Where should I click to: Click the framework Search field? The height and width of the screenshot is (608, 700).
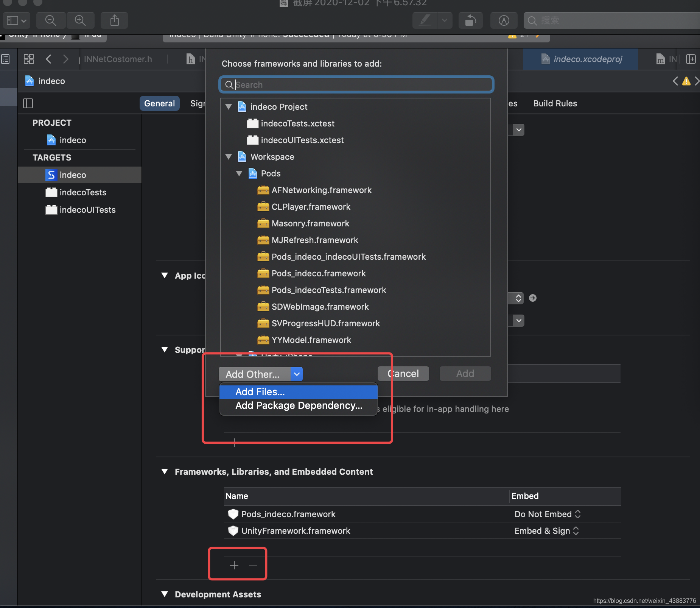click(356, 85)
